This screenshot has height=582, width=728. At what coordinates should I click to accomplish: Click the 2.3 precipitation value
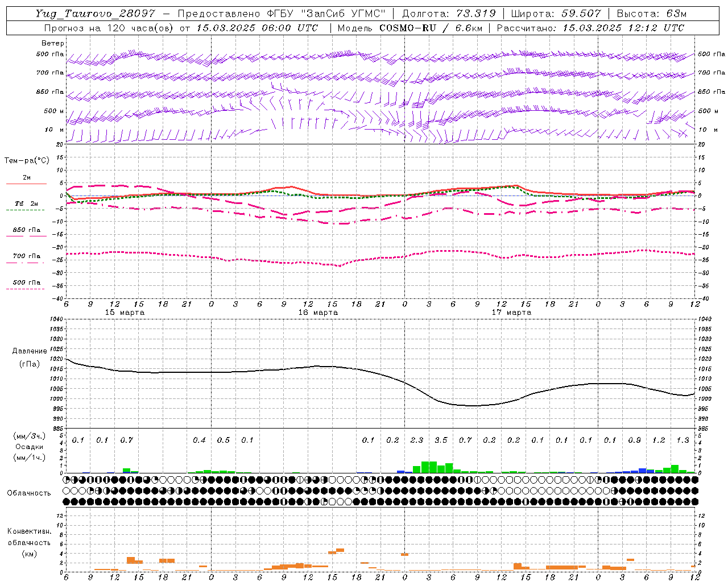point(417,440)
